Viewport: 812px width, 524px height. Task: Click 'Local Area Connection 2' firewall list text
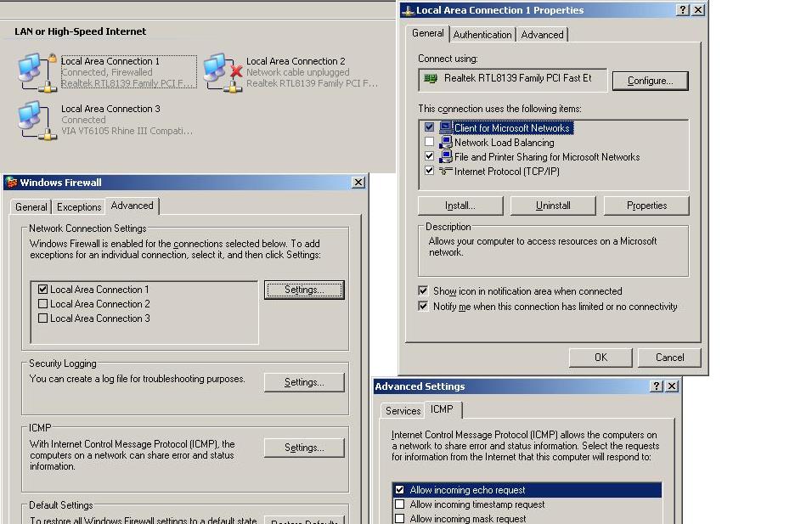(x=100, y=304)
